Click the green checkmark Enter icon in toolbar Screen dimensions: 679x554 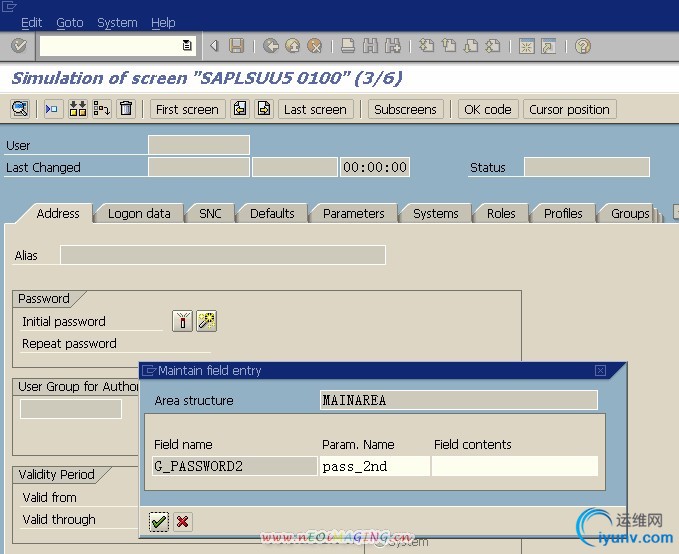click(19, 45)
